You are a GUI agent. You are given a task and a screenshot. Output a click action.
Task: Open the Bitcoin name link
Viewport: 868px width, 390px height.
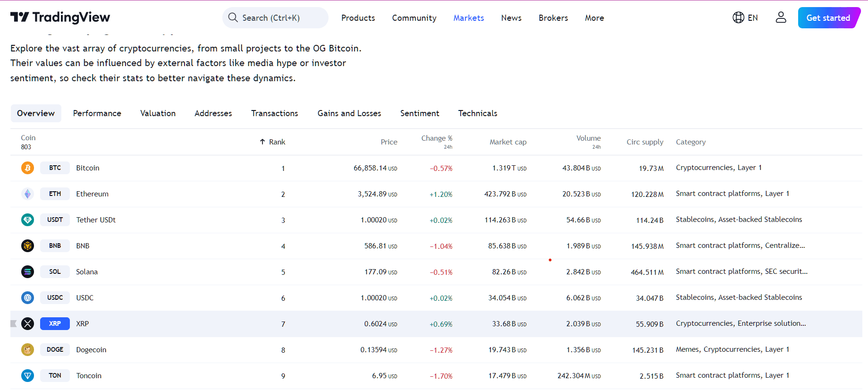[x=88, y=168]
